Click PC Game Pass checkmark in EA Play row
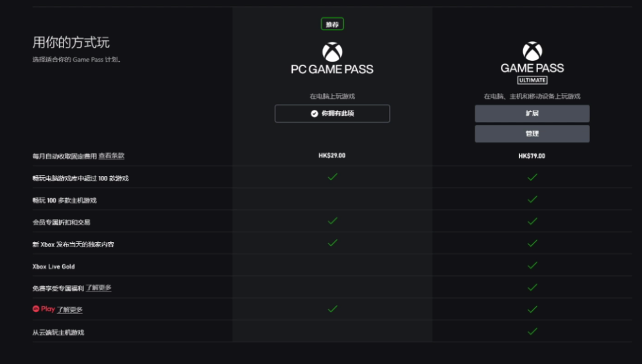The width and height of the screenshot is (642, 364). tap(332, 309)
